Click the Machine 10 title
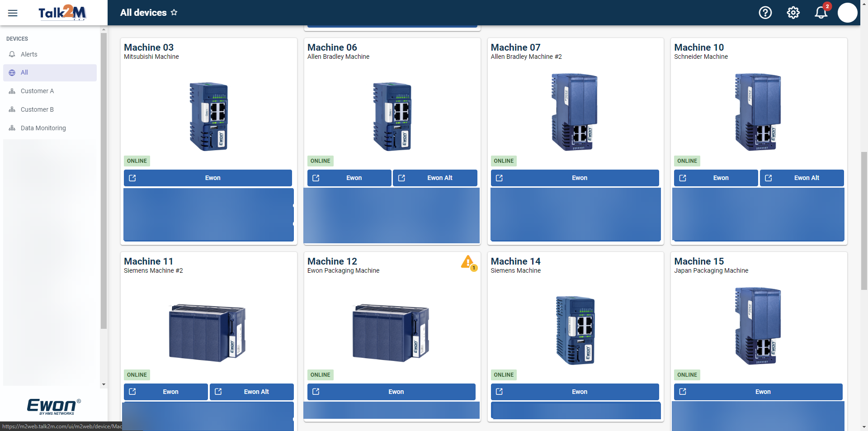 (x=699, y=47)
